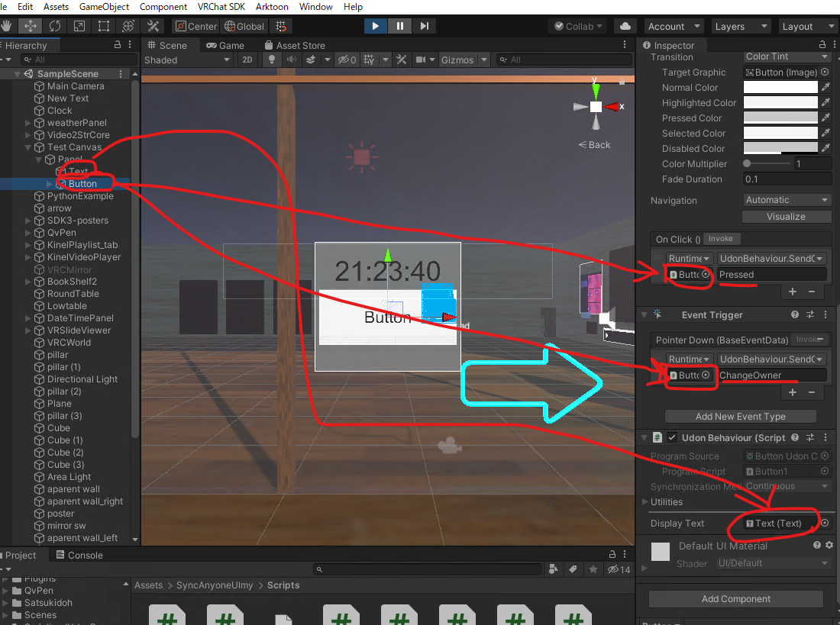840x625 pixels.
Task: Select the Hand view tool
Action: point(8,25)
